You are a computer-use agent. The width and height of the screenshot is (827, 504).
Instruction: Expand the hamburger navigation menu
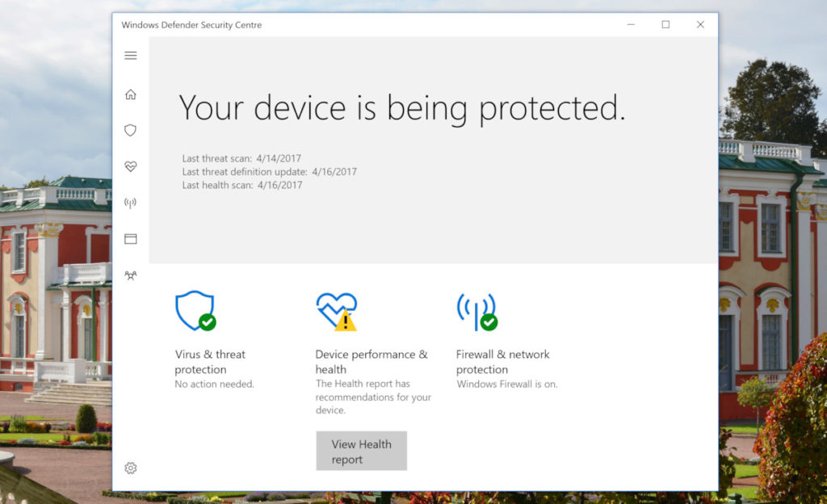131,56
